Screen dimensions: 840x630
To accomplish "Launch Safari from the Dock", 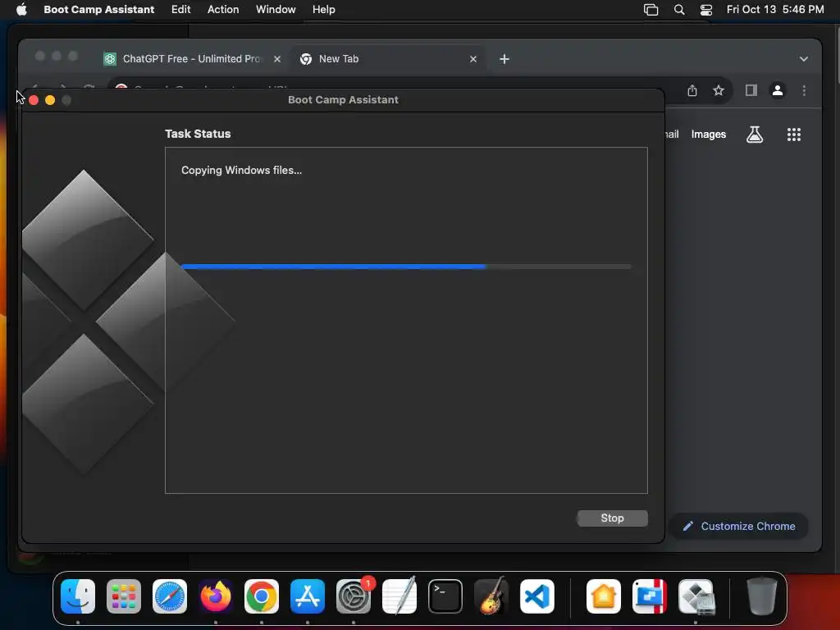I will click(170, 596).
